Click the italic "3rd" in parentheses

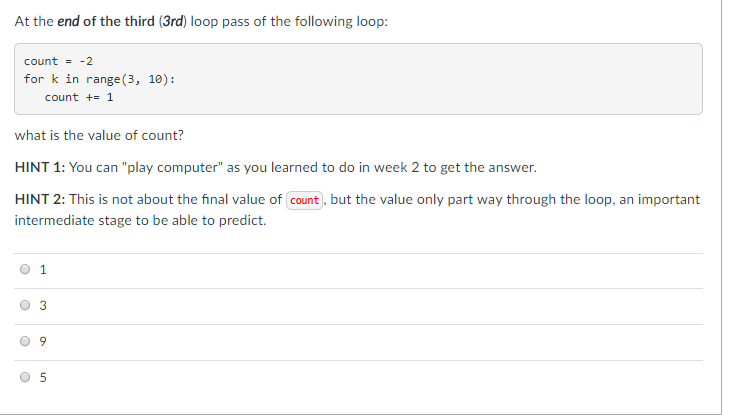pos(172,22)
